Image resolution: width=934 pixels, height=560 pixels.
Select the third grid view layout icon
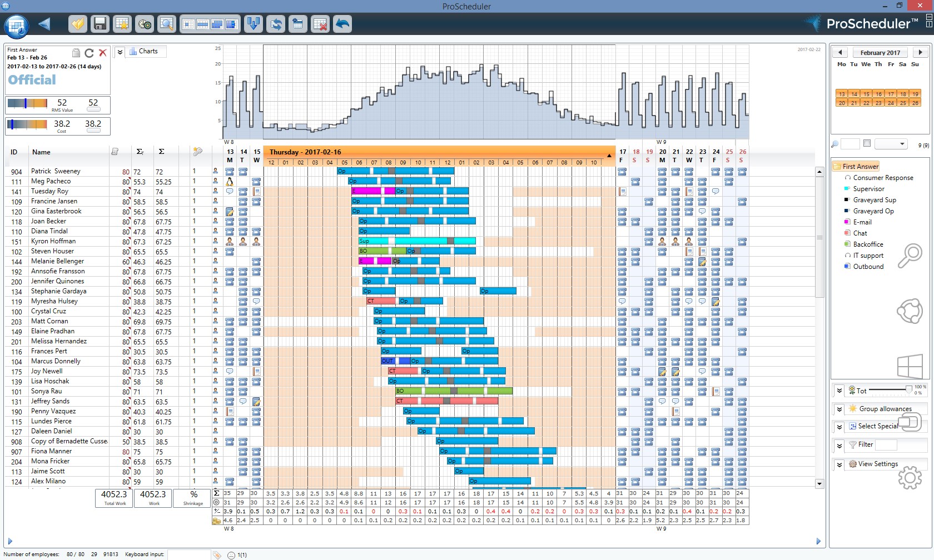pyautogui.click(x=217, y=24)
